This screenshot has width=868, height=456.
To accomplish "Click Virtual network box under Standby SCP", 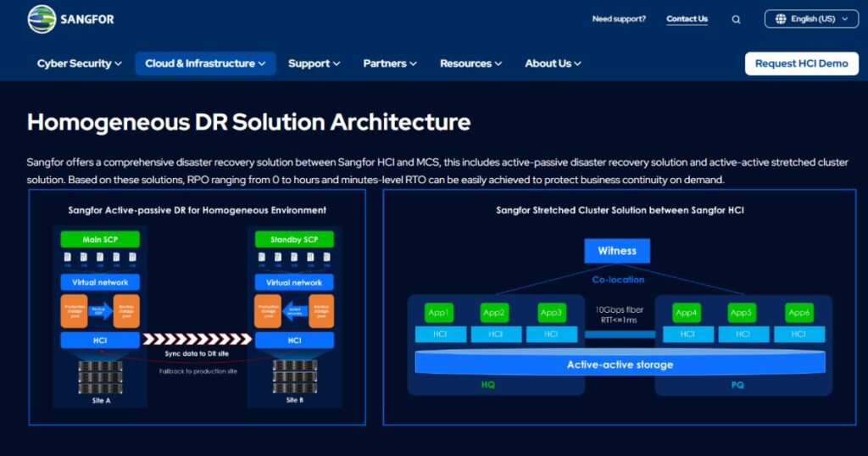I will 294,282.
